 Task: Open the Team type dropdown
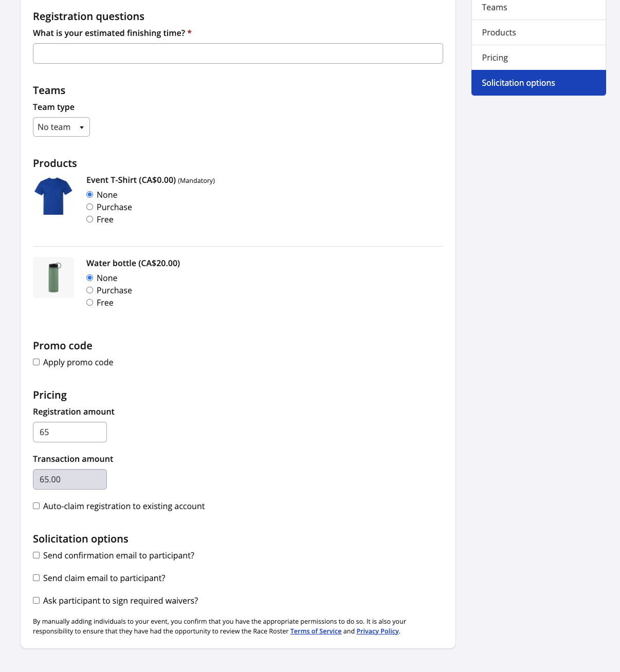[x=61, y=127]
